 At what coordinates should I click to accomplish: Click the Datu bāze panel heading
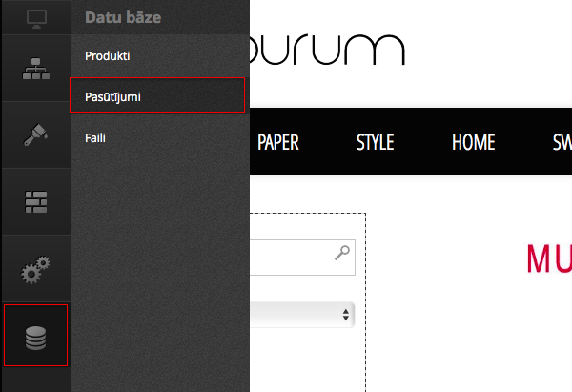click(123, 17)
